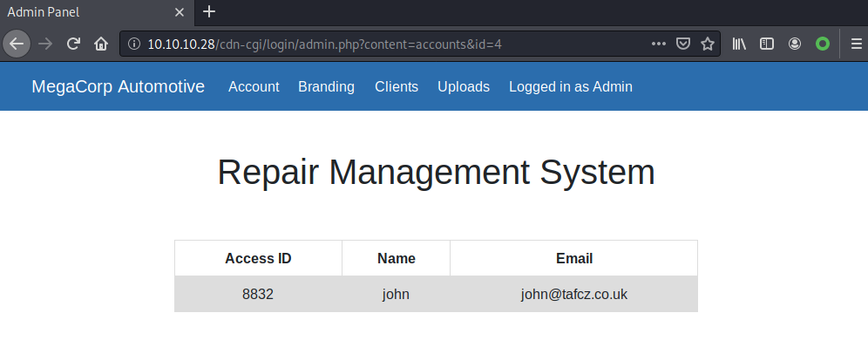Image resolution: width=868 pixels, height=354 pixels.
Task: Go to the Uploads page
Action: click(x=464, y=87)
